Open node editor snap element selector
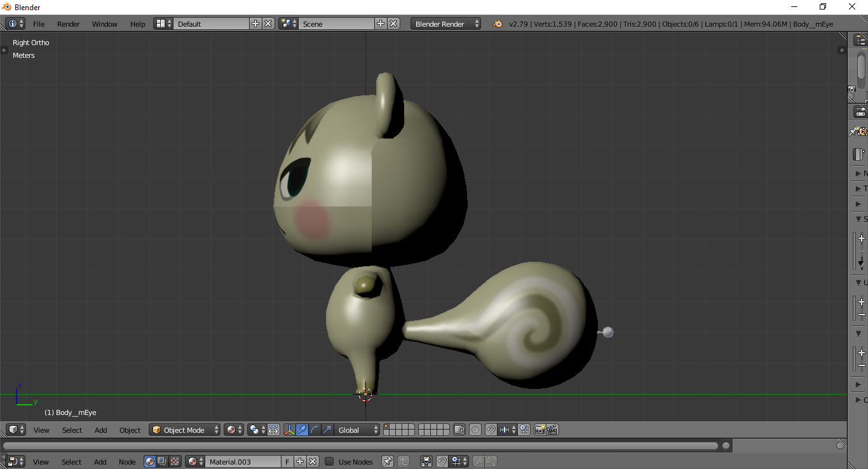 pos(459,462)
